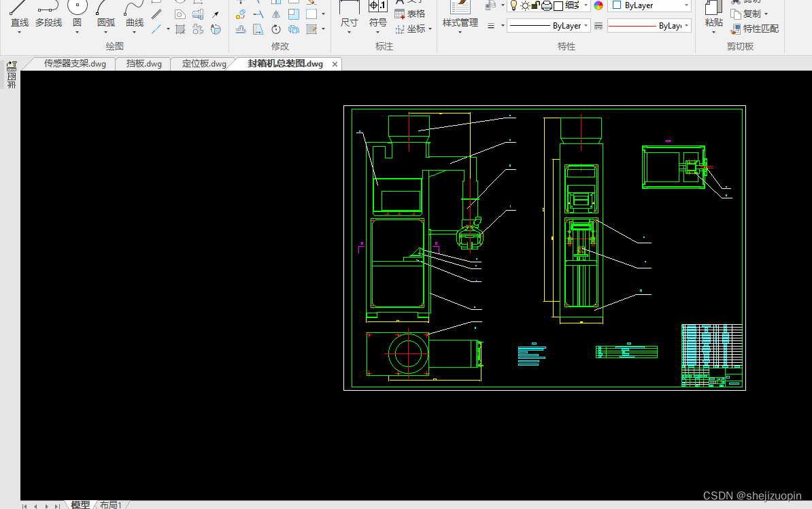This screenshot has width=812, height=509.
Task: Click the 符号 symbol tolerance tool
Action: [x=377, y=14]
